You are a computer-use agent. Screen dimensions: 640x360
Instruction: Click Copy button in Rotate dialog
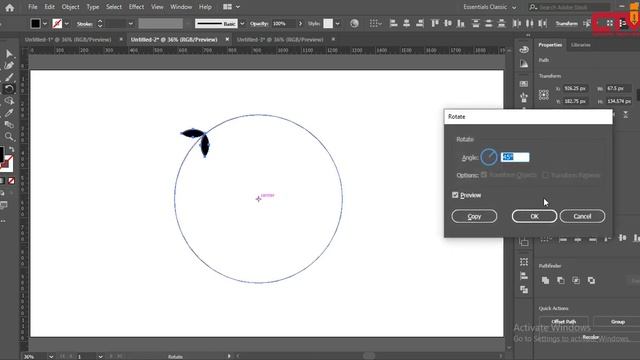pos(474,216)
